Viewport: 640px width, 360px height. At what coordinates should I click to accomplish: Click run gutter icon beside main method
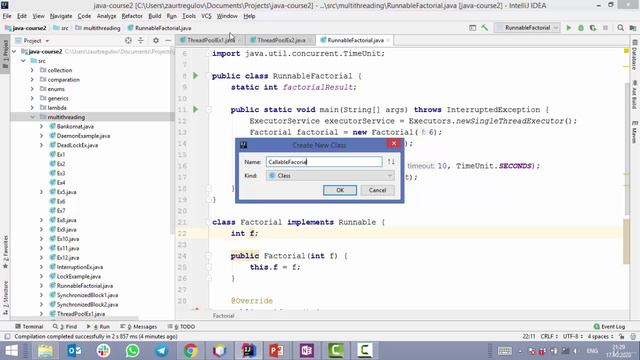(196, 109)
